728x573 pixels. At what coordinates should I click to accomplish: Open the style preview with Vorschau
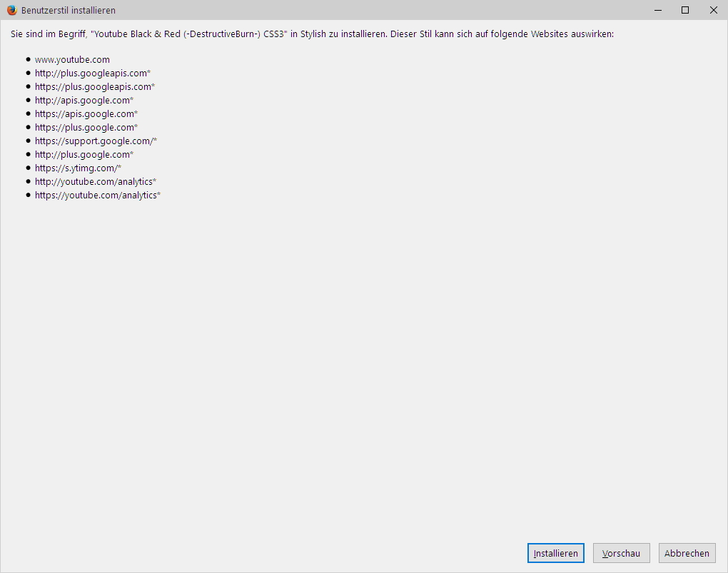[621, 553]
